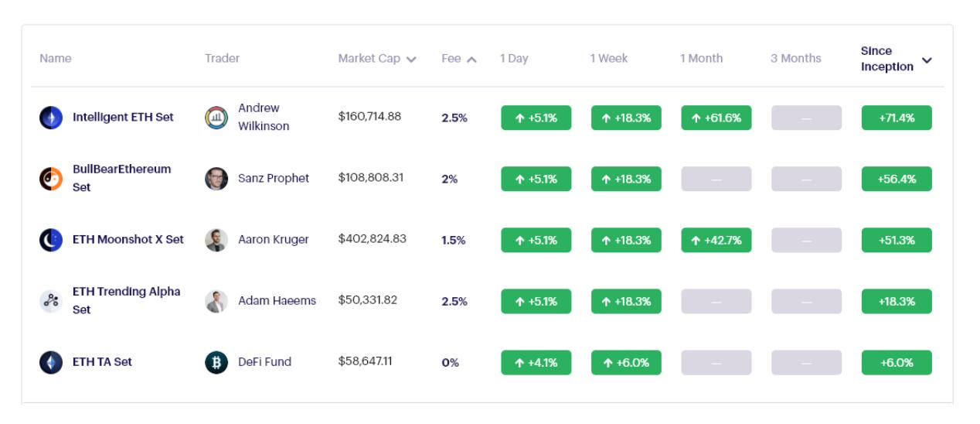980x424 pixels.
Task: Open the Intelligent ETH Set name link
Action: [123, 118]
